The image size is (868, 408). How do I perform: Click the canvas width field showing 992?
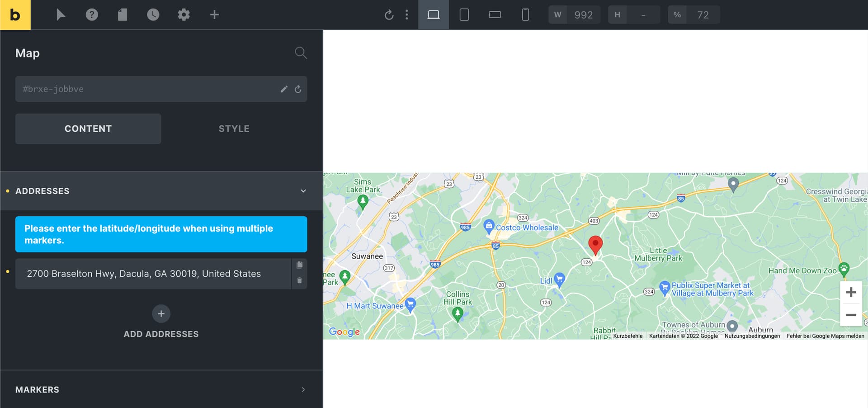click(584, 15)
